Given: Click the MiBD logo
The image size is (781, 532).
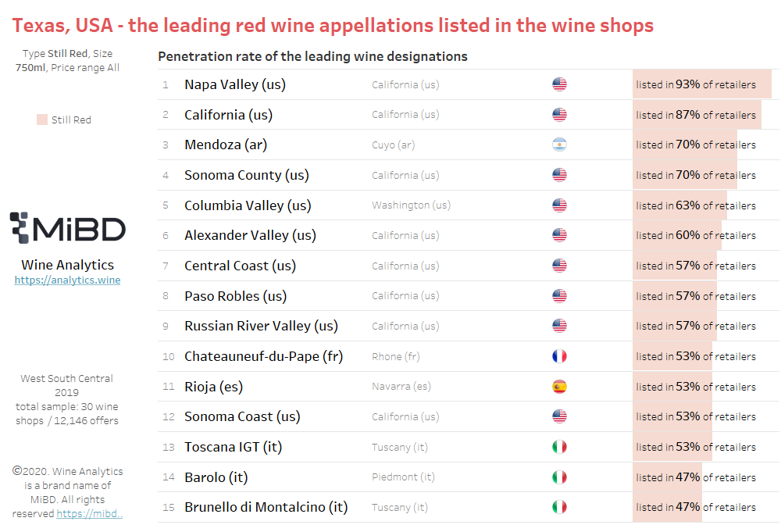Looking at the screenshot, I should [x=68, y=228].
